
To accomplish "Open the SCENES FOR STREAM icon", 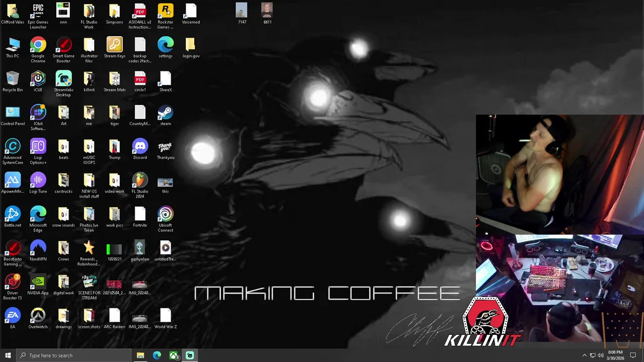I will tap(89, 287).
